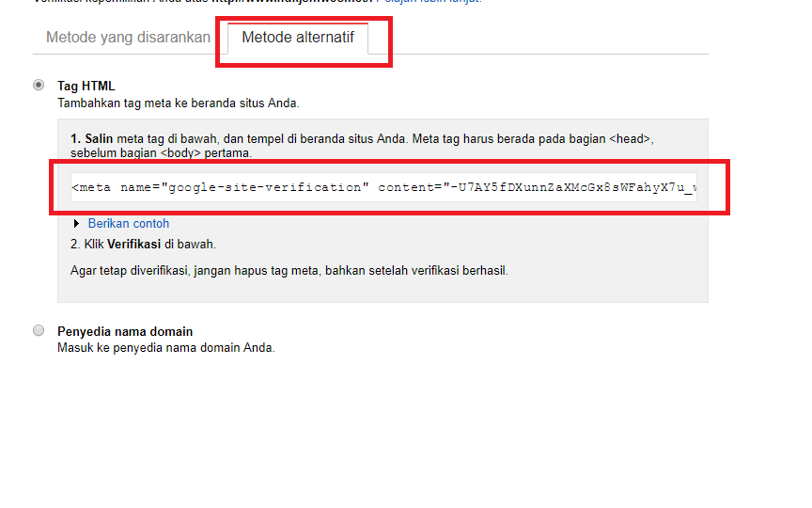Open the Metode alternatif tab
This screenshot has height=508, width=812.
click(x=298, y=38)
